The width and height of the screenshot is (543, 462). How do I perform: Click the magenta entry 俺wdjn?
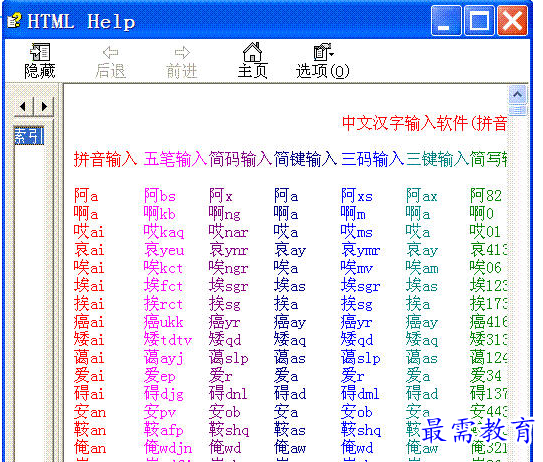click(x=168, y=448)
